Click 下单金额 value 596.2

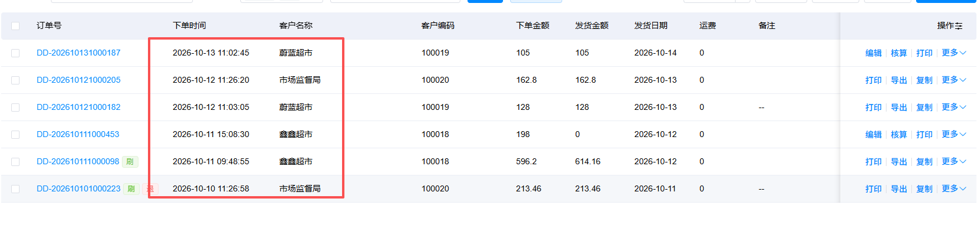(x=527, y=161)
